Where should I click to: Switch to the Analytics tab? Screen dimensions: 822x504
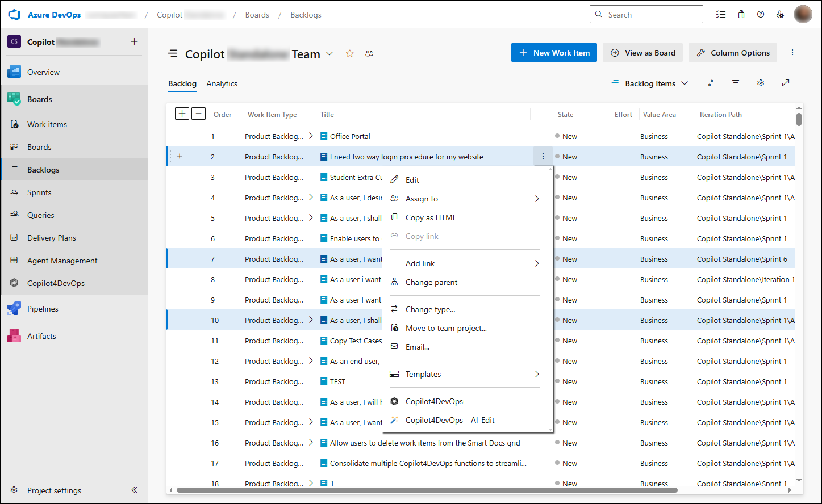point(222,83)
